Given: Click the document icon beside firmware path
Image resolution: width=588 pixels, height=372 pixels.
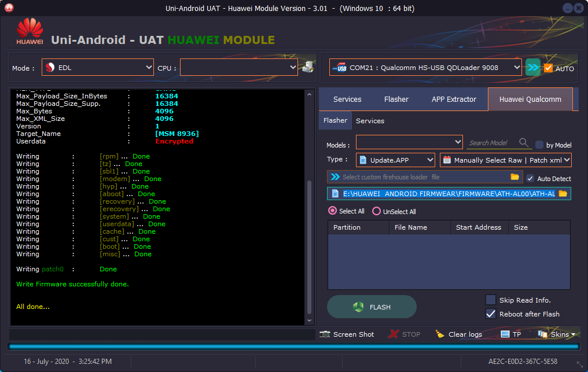Looking at the screenshot, I should (335, 193).
